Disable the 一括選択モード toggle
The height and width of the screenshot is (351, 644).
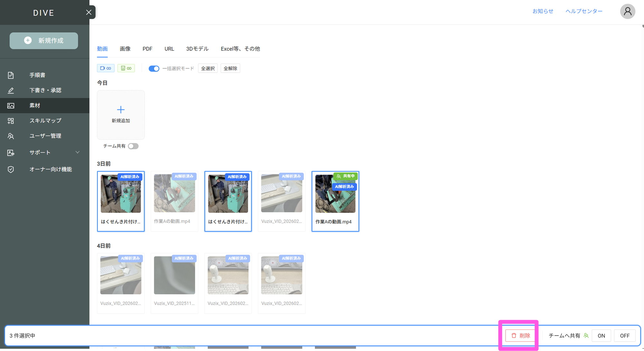(154, 69)
